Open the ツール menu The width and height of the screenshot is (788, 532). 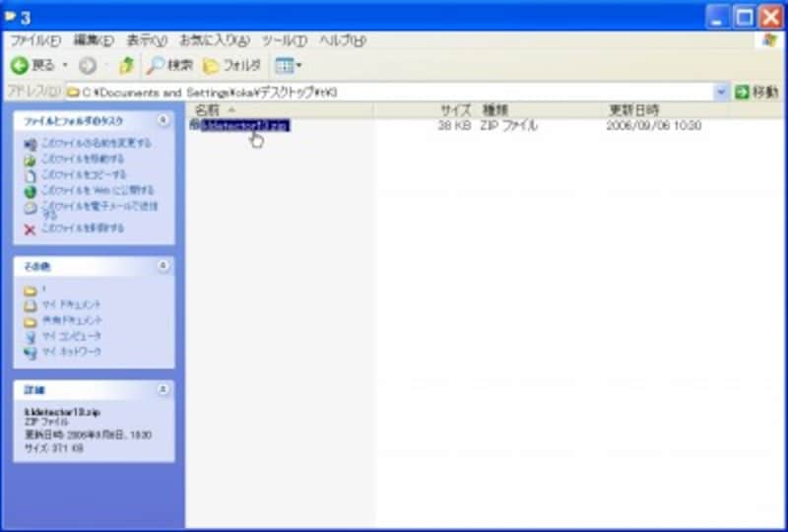(285, 40)
